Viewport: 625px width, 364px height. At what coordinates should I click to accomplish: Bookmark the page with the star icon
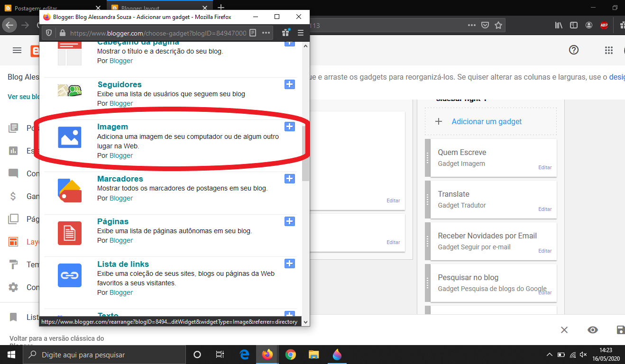498,25
